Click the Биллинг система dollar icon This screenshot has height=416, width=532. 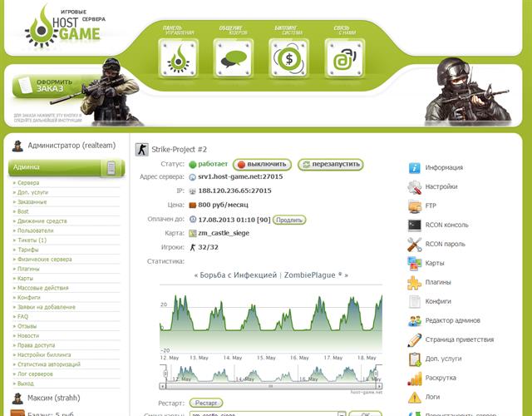point(290,59)
